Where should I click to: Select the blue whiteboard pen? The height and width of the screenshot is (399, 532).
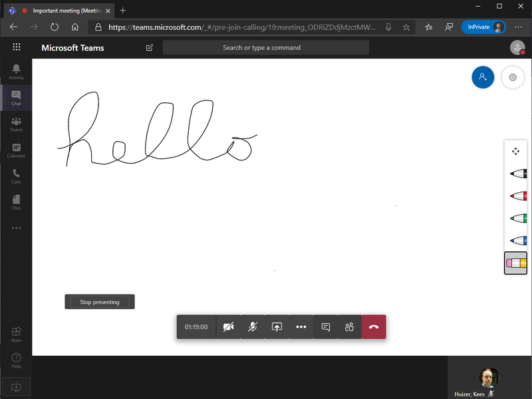point(518,241)
